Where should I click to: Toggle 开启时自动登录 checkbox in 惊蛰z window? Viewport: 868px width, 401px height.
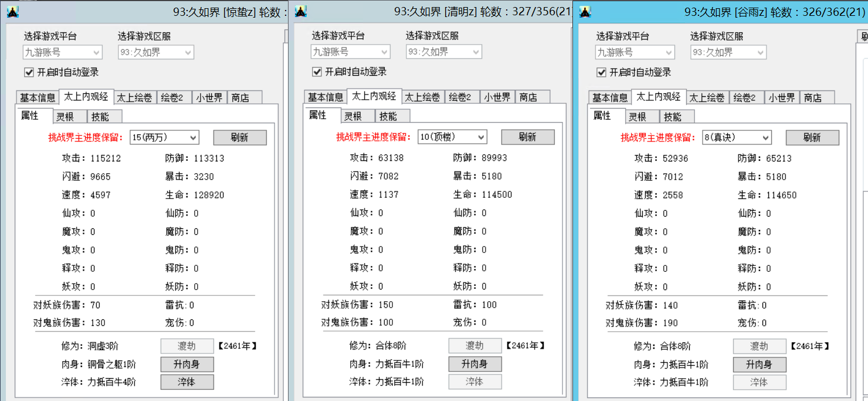tap(29, 72)
